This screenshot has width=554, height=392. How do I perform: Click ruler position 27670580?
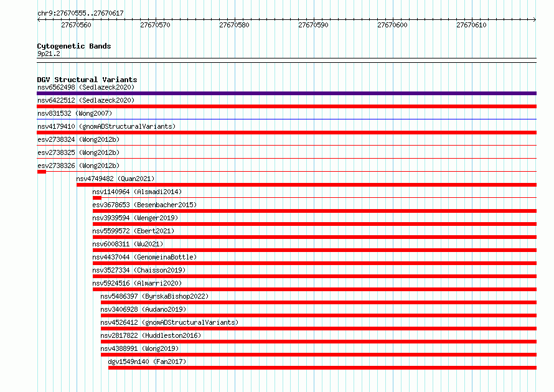tap(234, 25)
